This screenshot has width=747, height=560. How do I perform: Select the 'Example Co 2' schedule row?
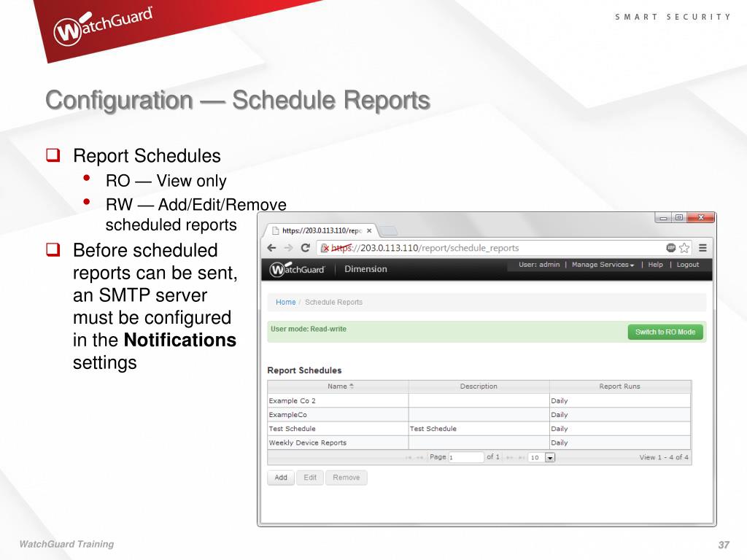(x=479, y=400)
